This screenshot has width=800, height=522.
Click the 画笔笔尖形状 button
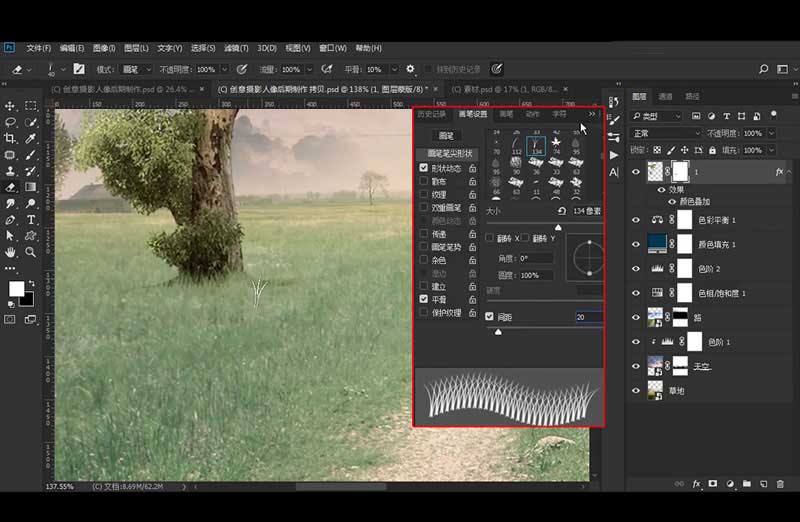[x=447, y=154]
